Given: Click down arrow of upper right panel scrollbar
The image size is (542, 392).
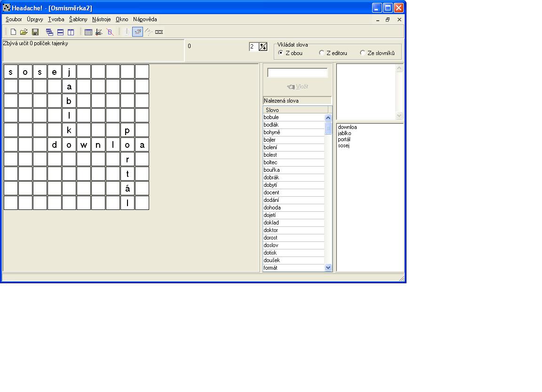Looking at the screenshot, I should pos(399,116).
